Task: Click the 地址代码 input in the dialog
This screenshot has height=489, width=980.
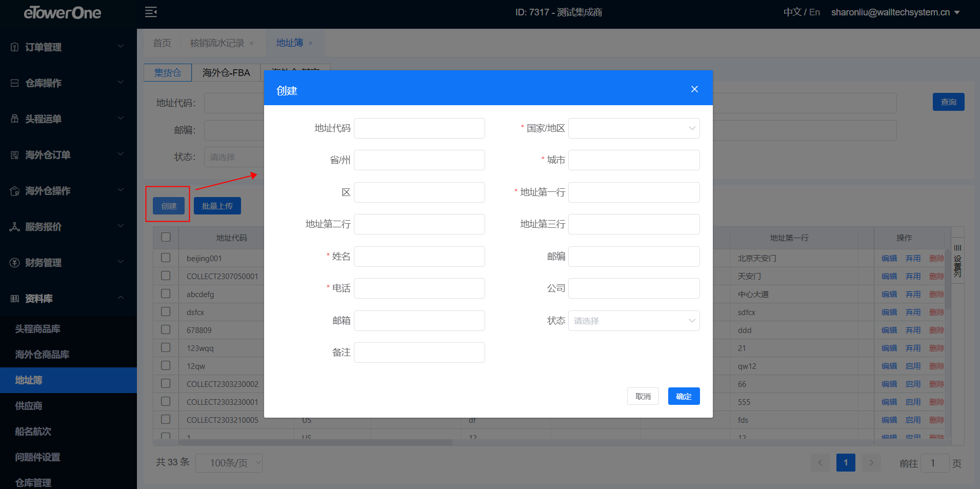Action: point(419,128)
